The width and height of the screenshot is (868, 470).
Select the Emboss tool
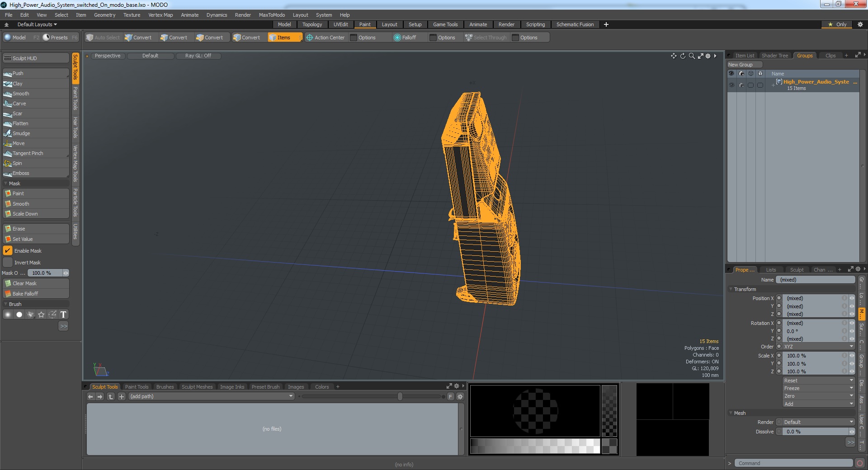pos(35,173)
